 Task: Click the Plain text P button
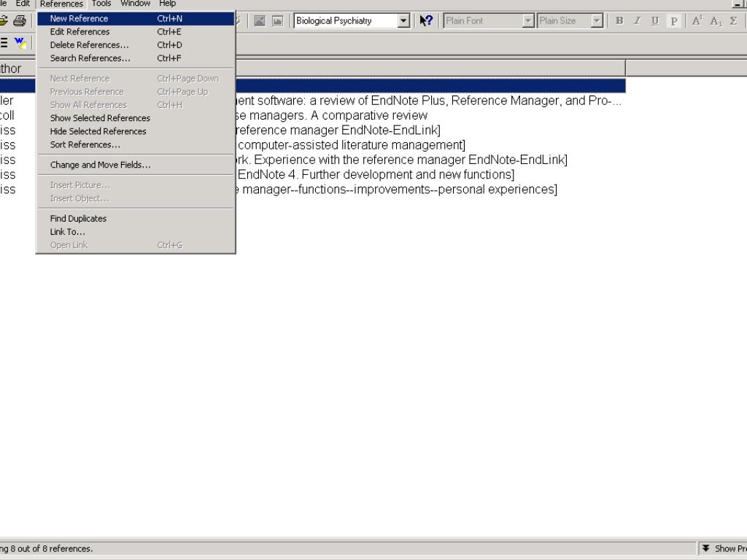(673, 20)
